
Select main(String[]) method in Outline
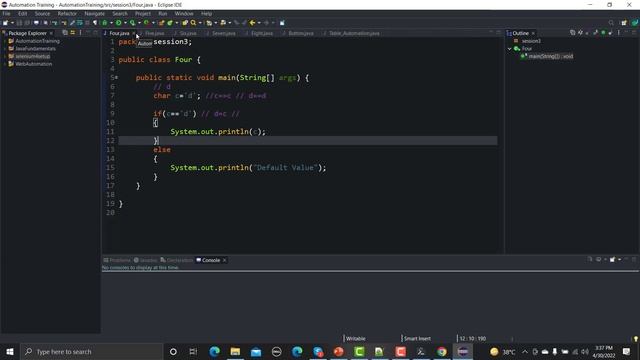coord(551,56)
